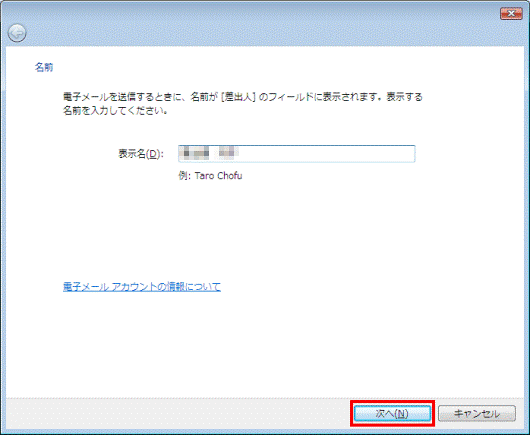
Task: Select the 表示名(D): field label
Action: pos(141,154)
